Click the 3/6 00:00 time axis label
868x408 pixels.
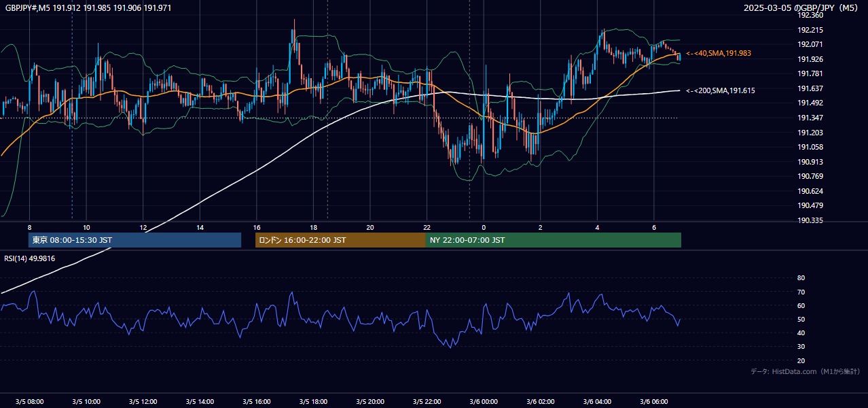pos(484,402)
